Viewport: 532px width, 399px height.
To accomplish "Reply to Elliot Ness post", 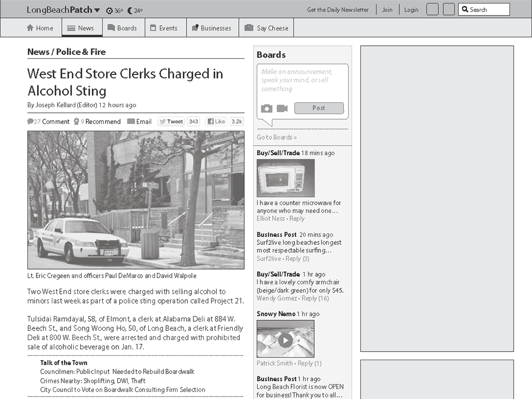I will [297, 218].
